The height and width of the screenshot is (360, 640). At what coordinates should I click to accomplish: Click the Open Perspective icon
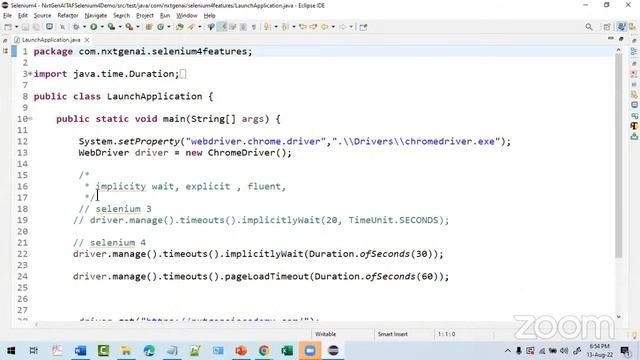[x=607, y=27]
